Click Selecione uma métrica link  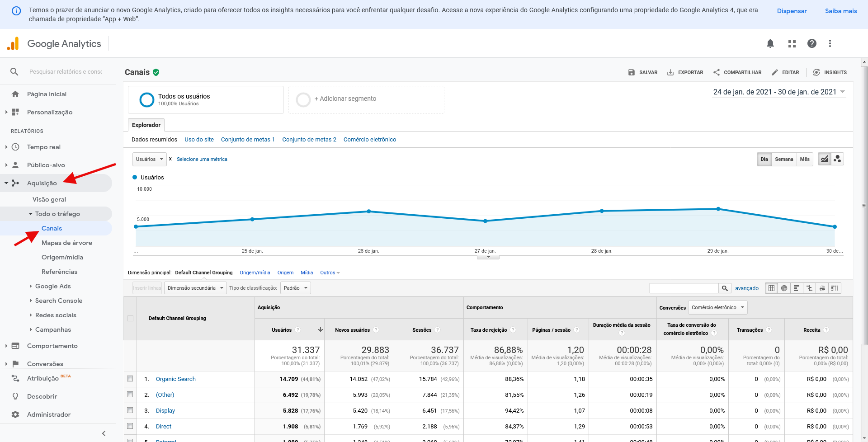pos(202,159)
